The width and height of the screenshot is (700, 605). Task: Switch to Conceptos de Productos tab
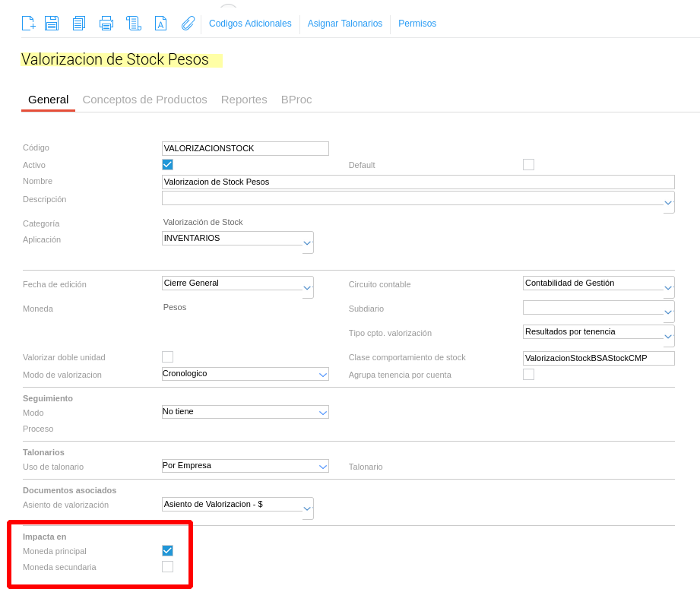coord(144,100)
